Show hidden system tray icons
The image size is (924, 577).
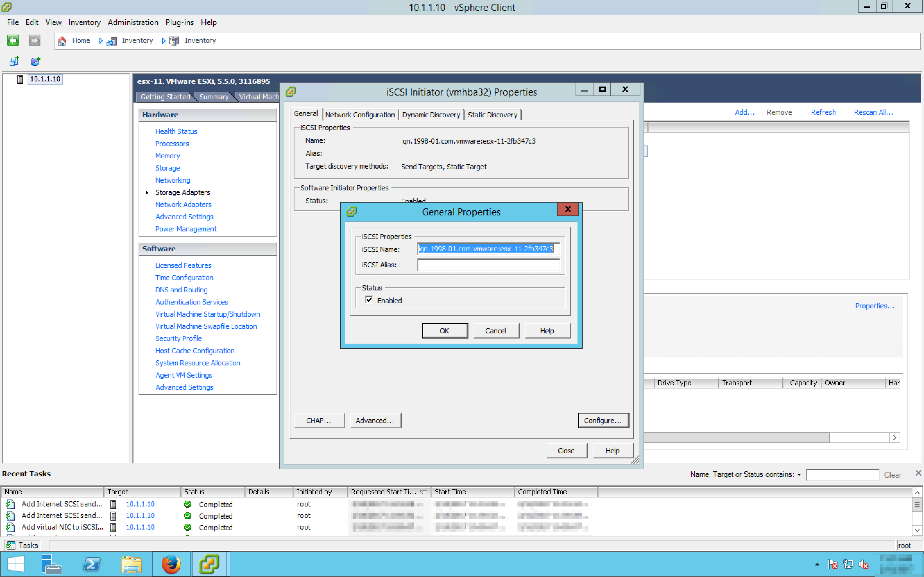point(817,564)
